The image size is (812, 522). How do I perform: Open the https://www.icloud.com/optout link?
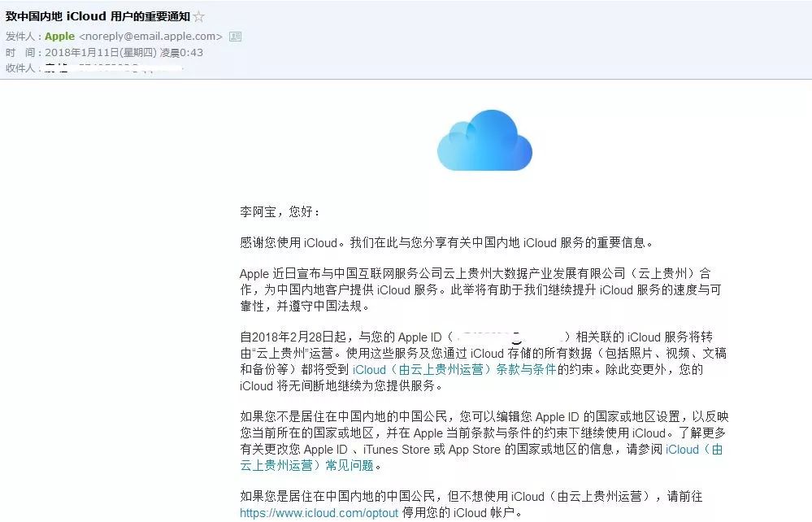click(x=319, y=513)
